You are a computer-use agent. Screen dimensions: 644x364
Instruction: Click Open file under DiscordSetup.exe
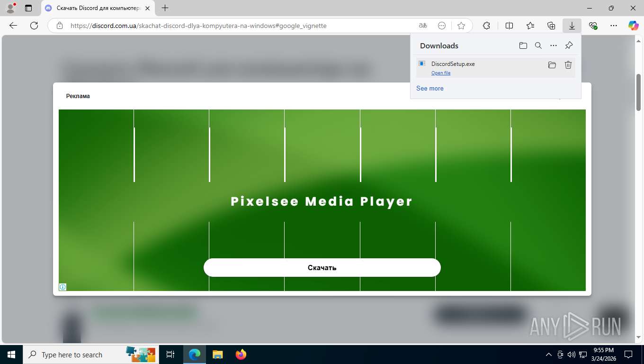(x=441, y=73)
